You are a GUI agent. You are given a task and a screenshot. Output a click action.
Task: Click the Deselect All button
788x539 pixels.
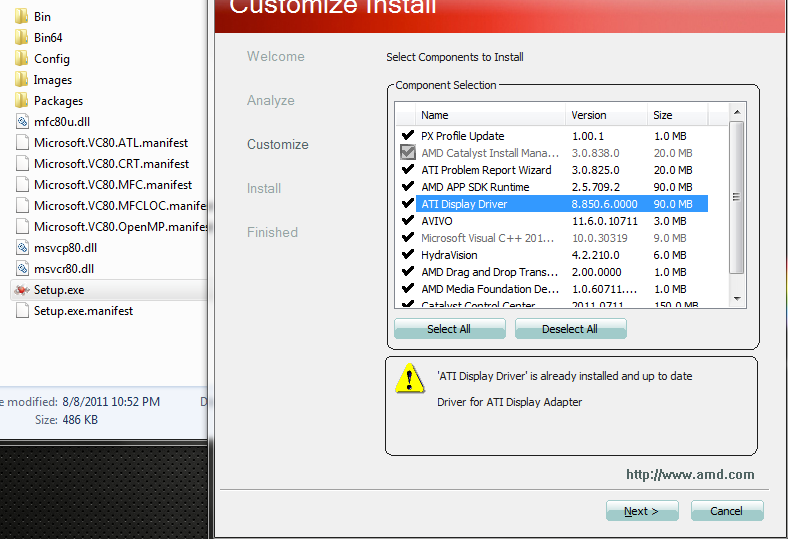(x=570, y=329)
